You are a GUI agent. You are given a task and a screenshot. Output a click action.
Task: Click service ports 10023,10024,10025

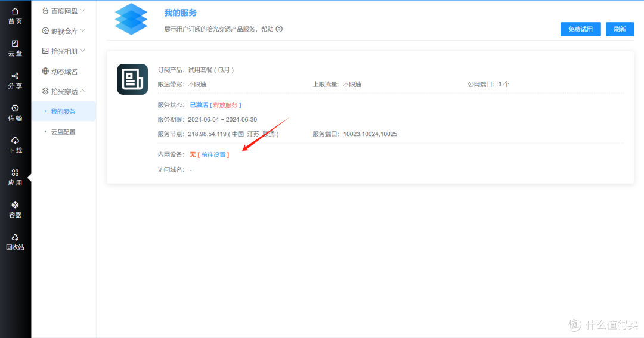370,134
